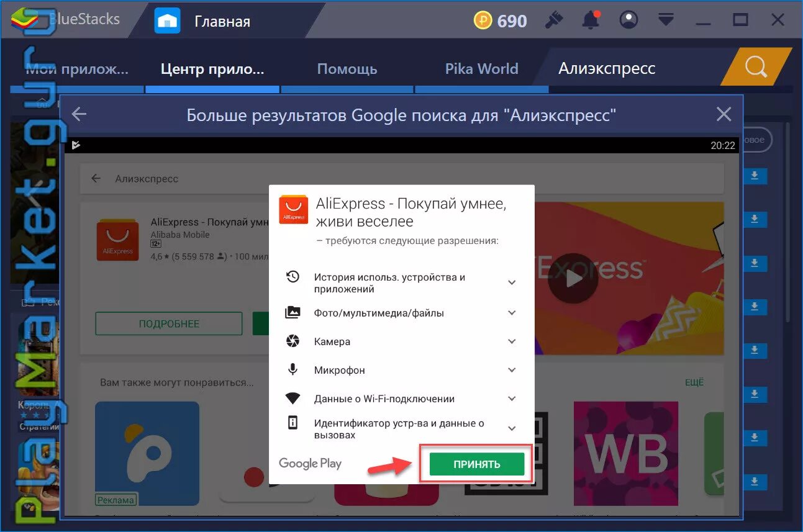Click the Wi-Fi connection data icon
The width and height of the screenshot is (803, 532).
coord(293,399)
